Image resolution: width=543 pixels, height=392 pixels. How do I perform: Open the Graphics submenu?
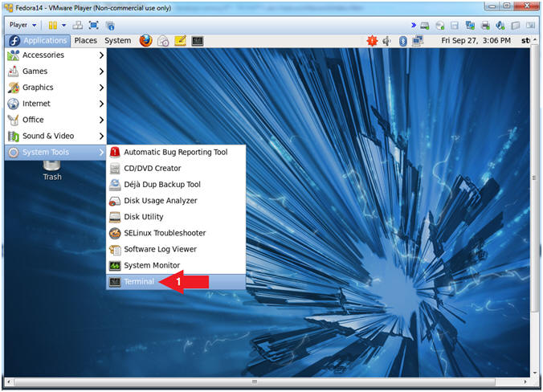55,88
